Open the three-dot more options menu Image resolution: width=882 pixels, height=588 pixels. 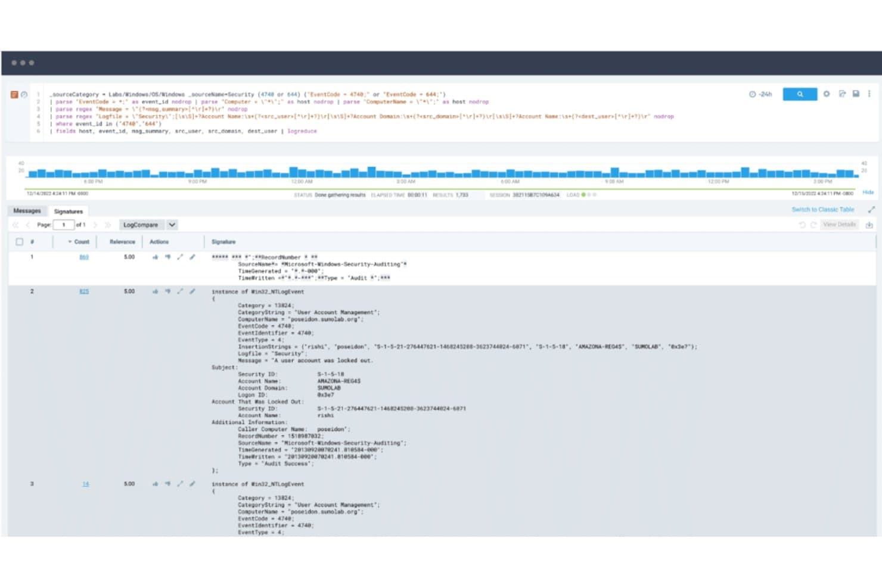point(869,94)
